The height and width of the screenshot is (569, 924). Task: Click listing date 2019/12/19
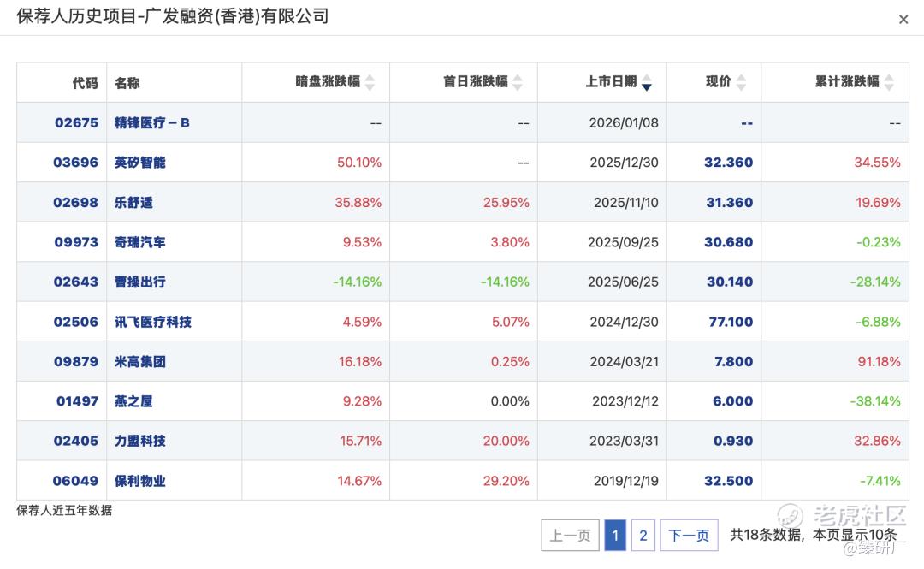click(625, 481)
